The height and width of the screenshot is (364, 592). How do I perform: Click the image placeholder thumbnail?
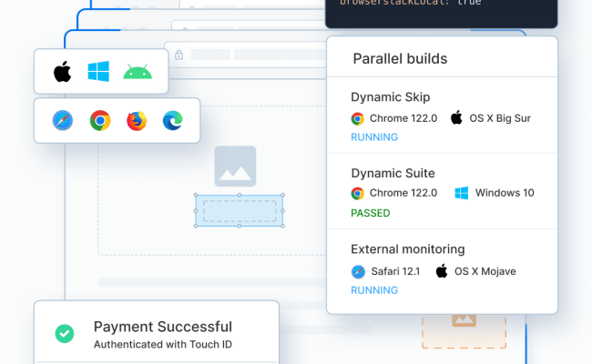[235, 167]
